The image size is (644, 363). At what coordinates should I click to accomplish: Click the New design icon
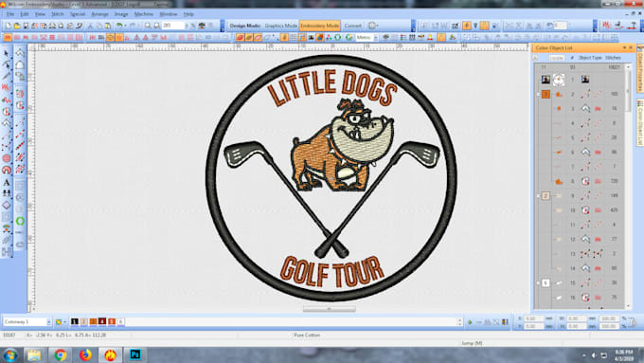click(9, 26)
